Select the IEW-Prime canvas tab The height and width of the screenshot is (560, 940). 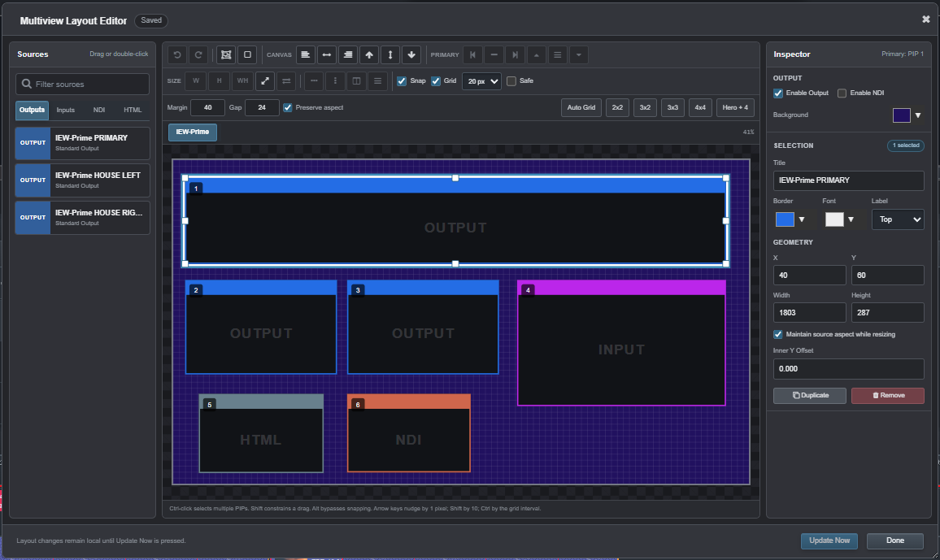pyautogui.click(x=193, y=132)
